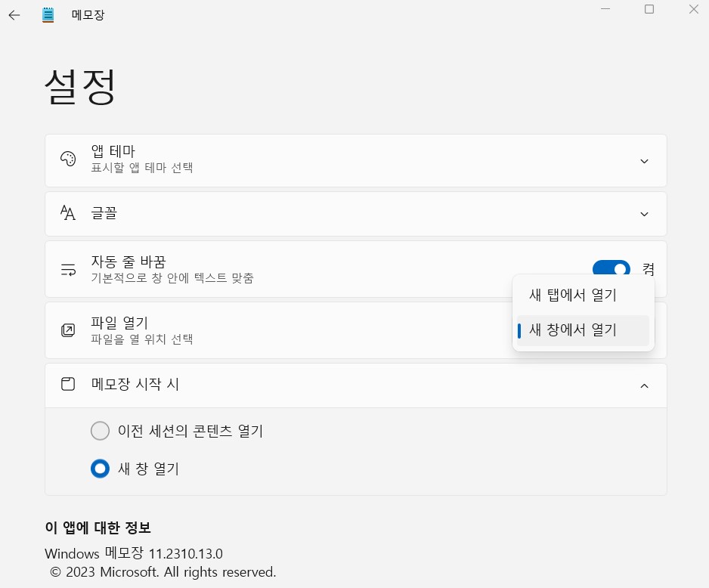Screen dimensions: 709x588
Task: Minimize the Notepad window
Action: [605, 9]
